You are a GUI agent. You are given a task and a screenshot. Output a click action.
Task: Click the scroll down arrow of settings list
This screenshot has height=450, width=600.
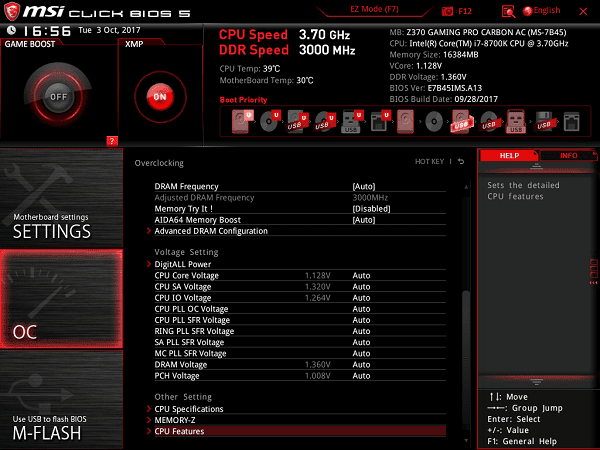tap(466, 441)
